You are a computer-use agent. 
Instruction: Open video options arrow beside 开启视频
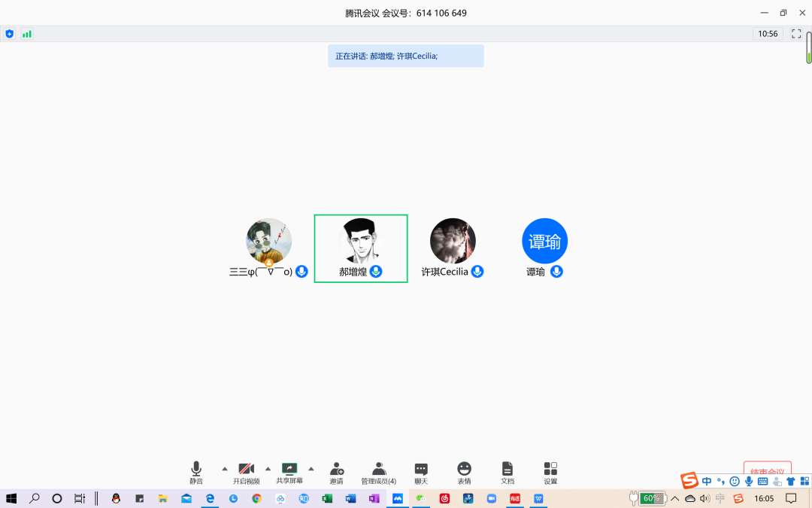268,468
